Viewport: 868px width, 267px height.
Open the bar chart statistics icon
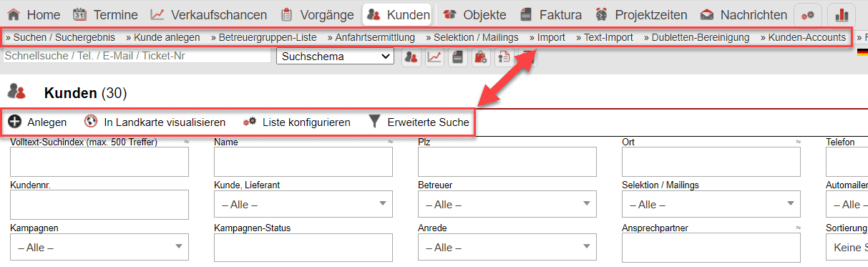coord(841,14)
